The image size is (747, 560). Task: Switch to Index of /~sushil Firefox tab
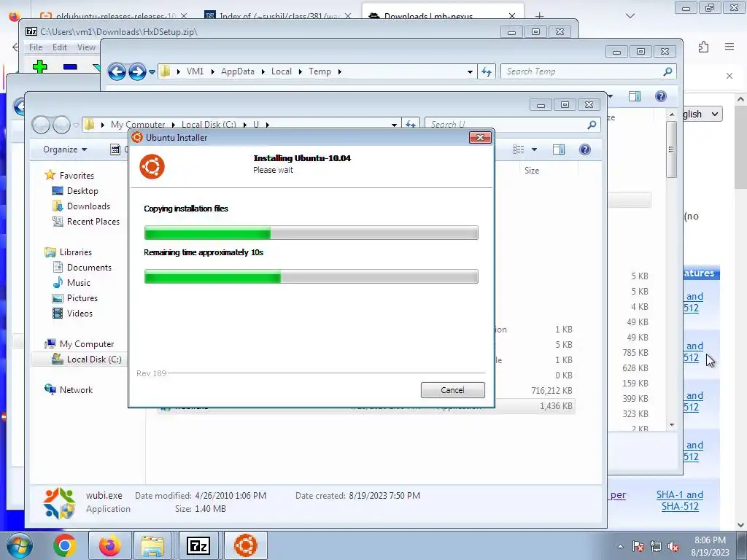tap(278, 15)
